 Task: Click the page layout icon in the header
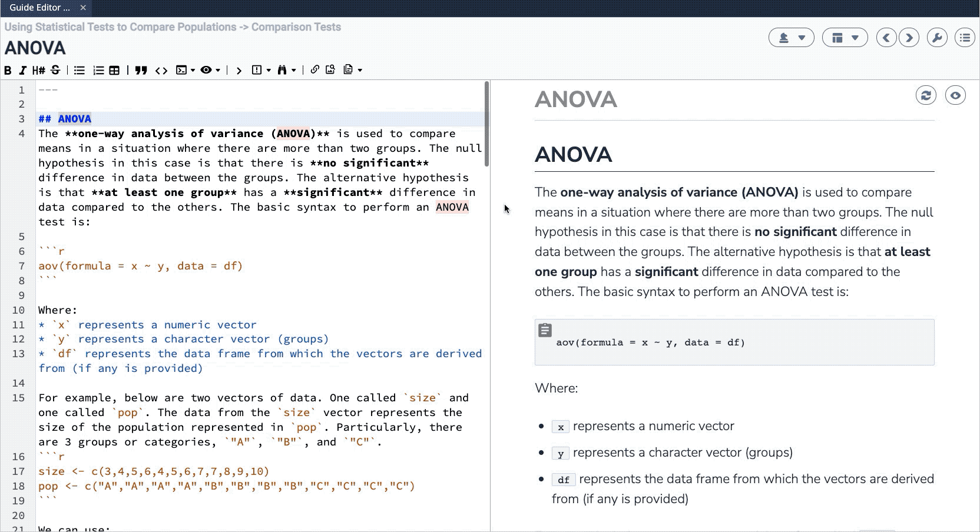[837, 38]
